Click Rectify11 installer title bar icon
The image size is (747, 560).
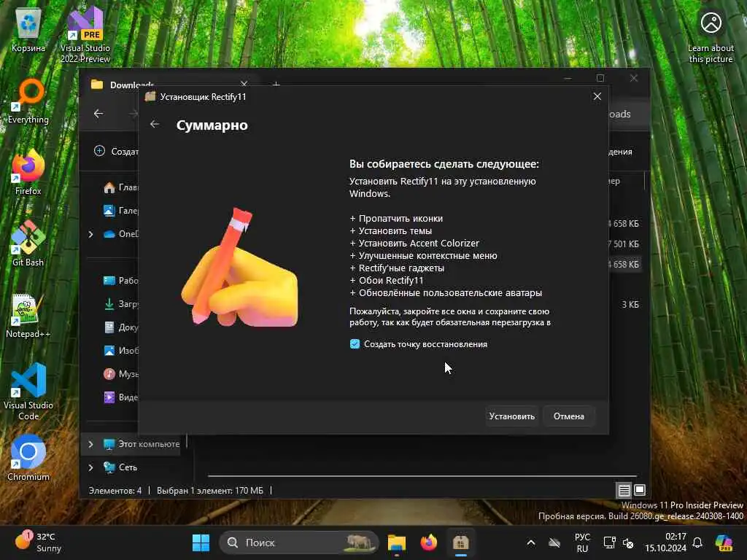tap(150, 97)
